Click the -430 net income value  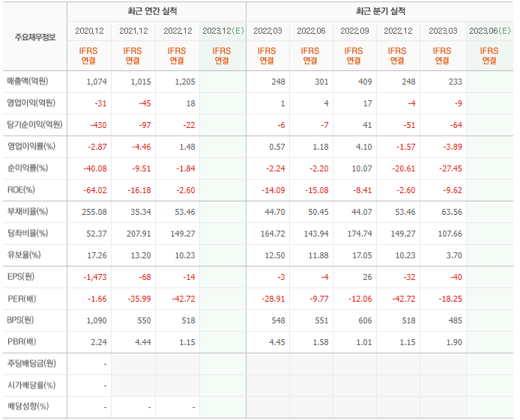pos(98,125)
